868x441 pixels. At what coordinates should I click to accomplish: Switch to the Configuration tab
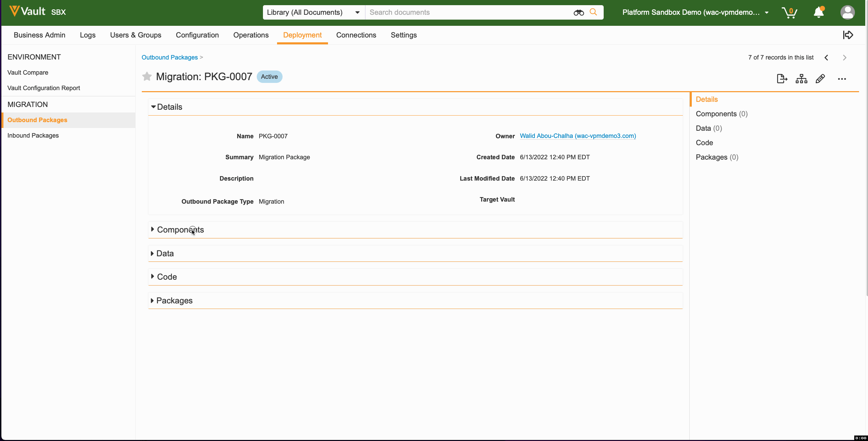tap(197, 35)
